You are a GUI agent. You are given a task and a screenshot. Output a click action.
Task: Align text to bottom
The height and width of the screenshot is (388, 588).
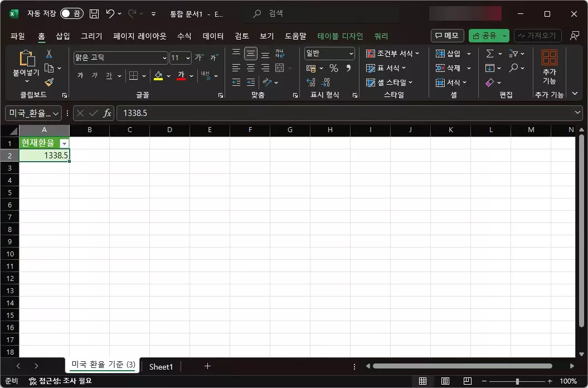265,54
